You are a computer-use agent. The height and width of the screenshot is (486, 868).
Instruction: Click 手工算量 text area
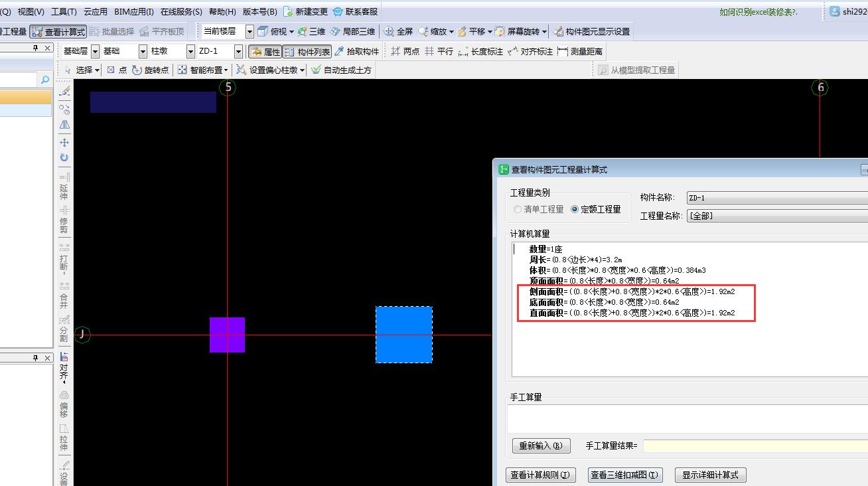point(687,419)
